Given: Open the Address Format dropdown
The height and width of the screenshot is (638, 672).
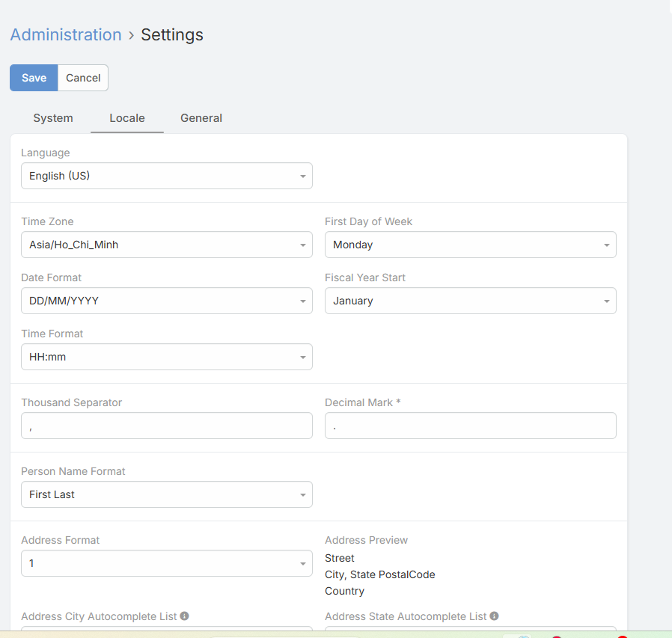Looking at the screenshot, I should pyautogui.click(x=166, y=563).
